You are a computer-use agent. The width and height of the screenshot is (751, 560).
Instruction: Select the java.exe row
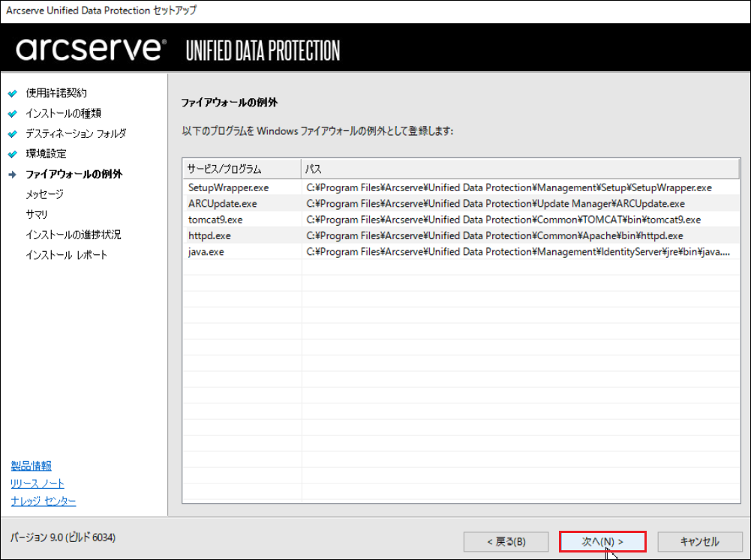click(x=461, y=252)
